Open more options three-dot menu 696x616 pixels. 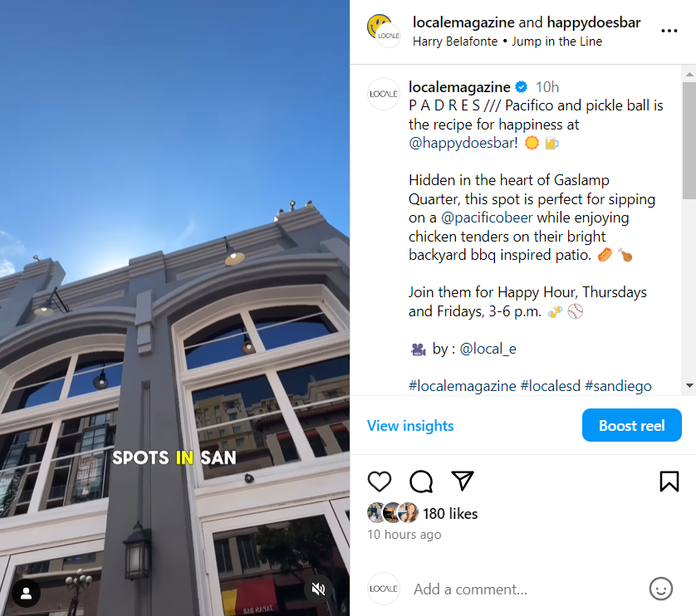669,31
